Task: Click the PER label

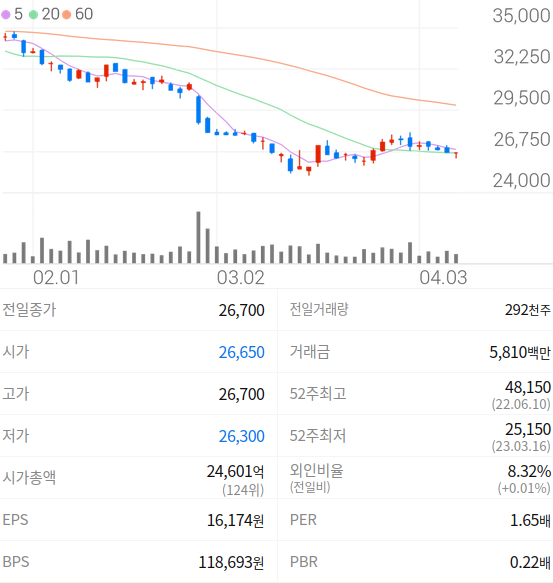Action: [303, 520]
